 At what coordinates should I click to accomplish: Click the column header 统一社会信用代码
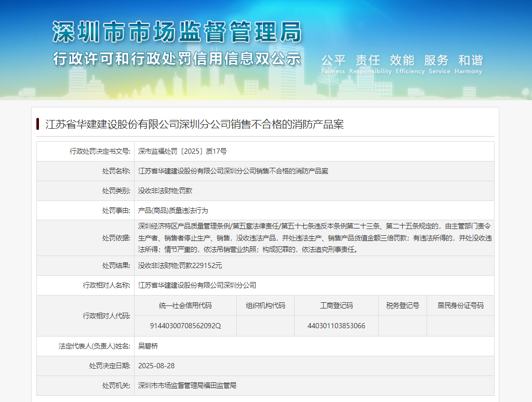(x=185, y=305)
